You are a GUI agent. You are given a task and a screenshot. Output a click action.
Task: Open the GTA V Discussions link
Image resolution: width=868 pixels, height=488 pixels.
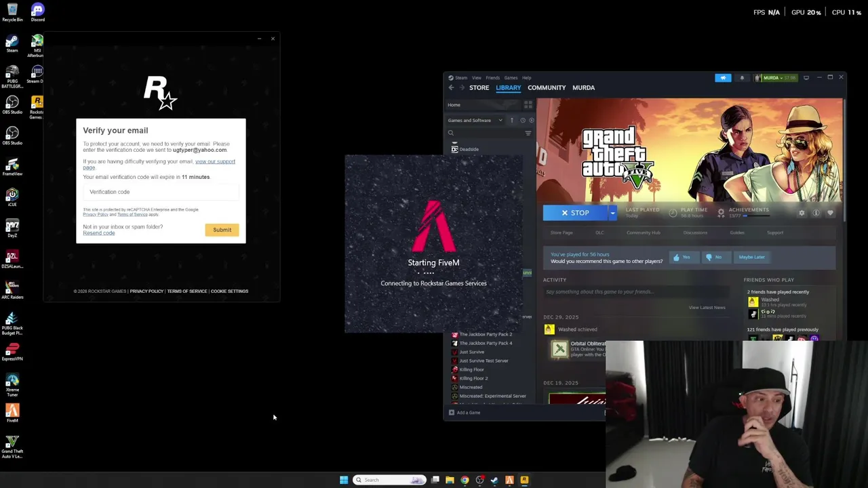[695, 232]
